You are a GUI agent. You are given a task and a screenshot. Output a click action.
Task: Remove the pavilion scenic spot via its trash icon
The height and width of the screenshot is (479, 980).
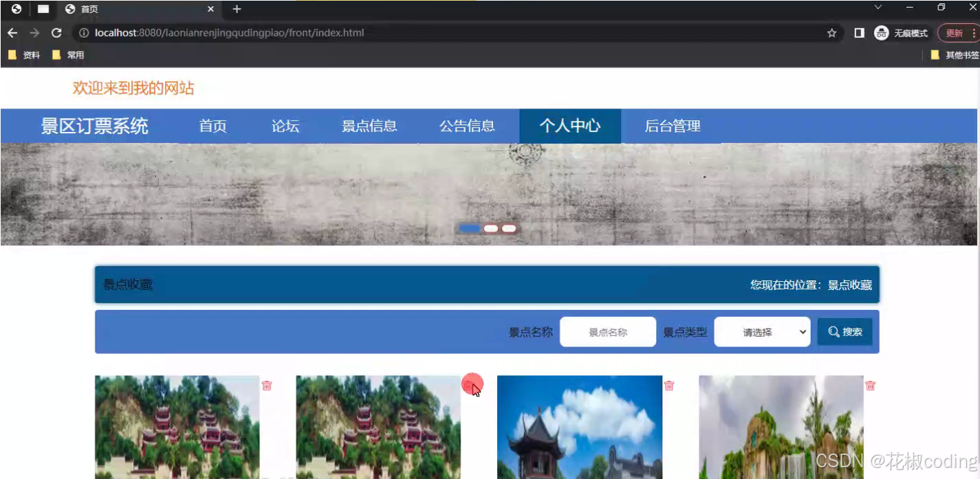pos(668,386)
